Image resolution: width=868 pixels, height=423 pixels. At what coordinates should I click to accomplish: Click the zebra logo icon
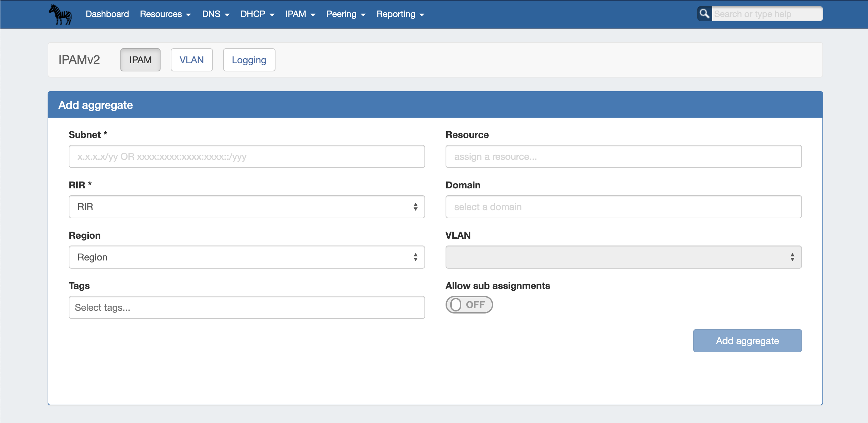click(60, 14)
